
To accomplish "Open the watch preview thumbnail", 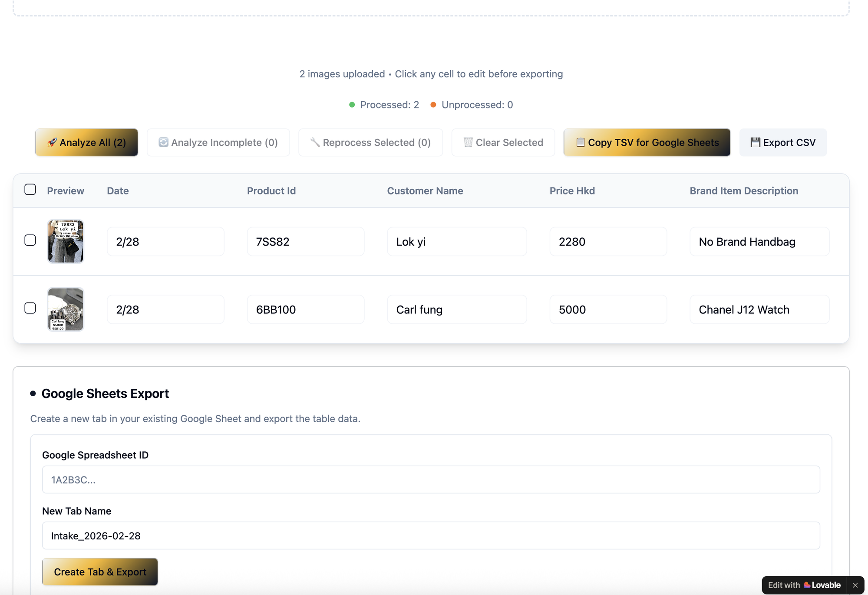I will click(x=65, y=309).
